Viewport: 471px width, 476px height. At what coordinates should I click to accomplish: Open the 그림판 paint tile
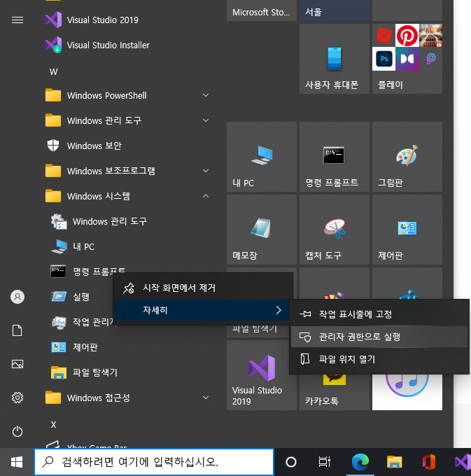tap(407, 157)
